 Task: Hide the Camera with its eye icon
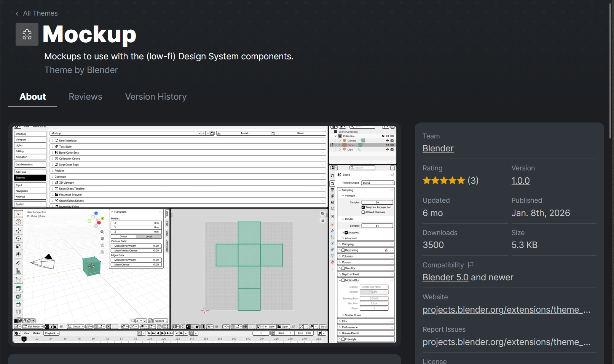[388, 140]
